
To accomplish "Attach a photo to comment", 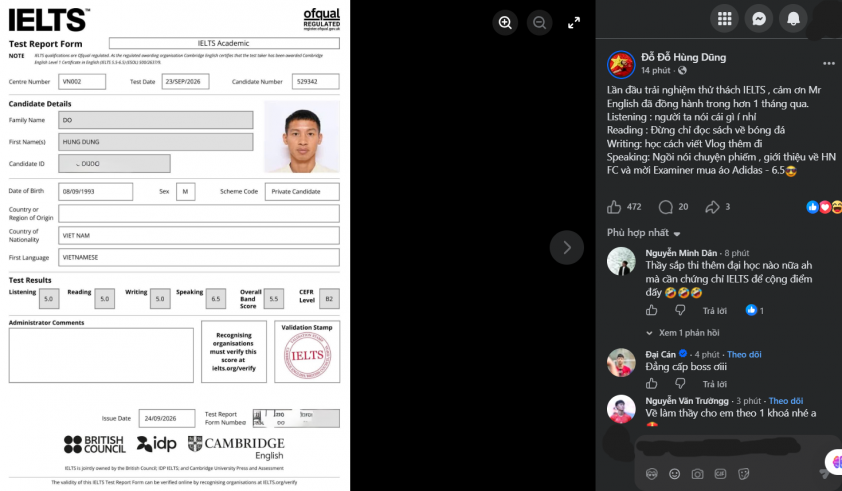I will click(x=697, y=474).
